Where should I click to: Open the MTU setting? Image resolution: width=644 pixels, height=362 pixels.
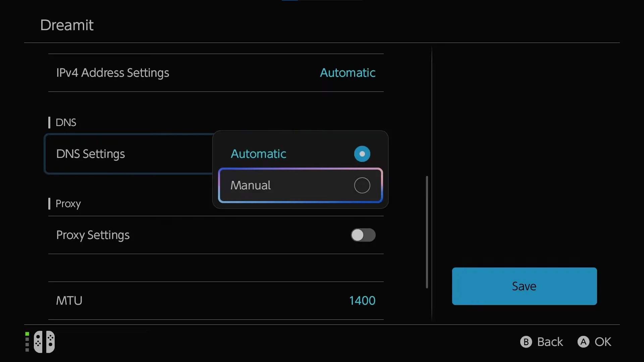point(216,301)
